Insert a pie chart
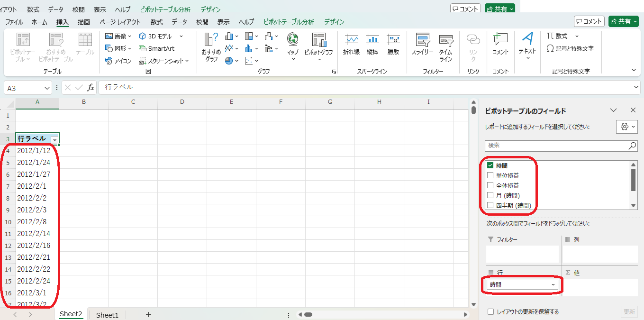The width and height of the screenshot is (644, 320). (232, 61)
